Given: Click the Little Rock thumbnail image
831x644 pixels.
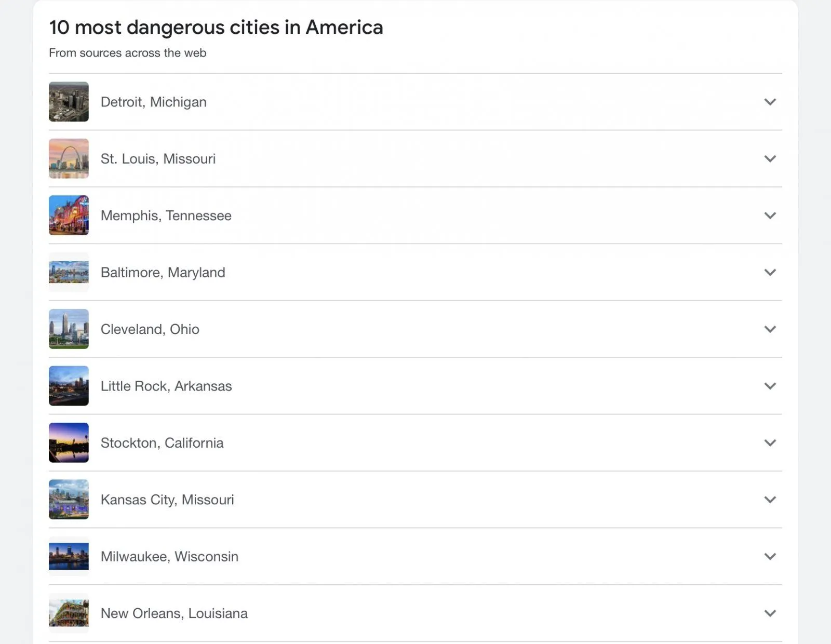Looking at the screenshot, I should click(69, 386).
